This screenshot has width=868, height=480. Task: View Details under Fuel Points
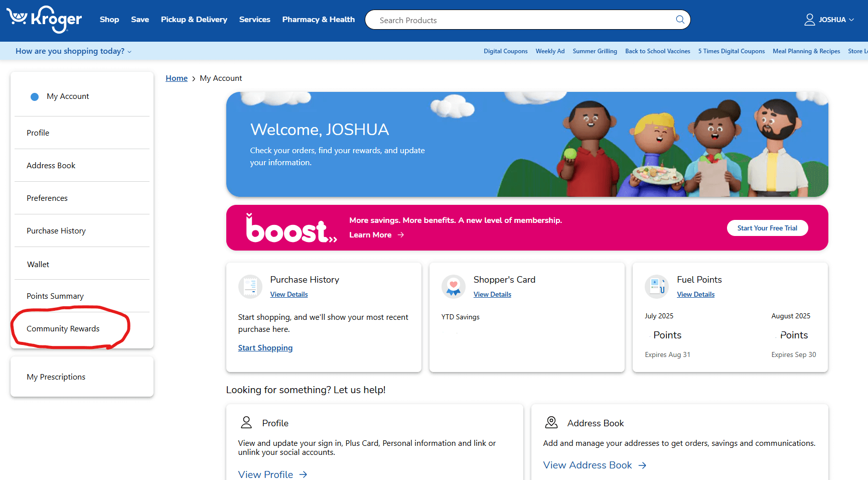point(695,294)
